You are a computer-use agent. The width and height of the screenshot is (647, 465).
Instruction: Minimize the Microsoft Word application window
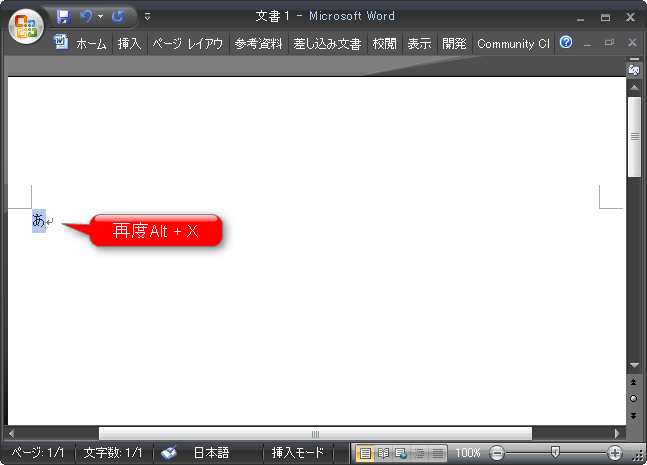(581, 17)
